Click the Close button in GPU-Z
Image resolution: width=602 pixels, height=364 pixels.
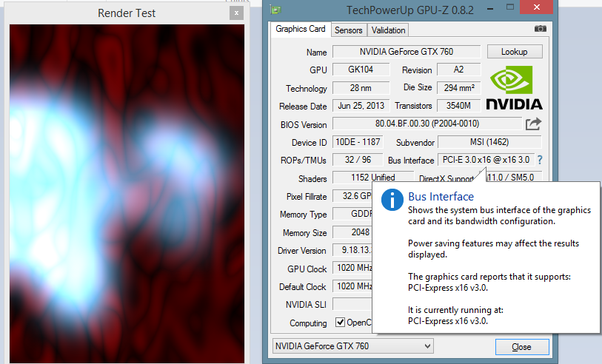click(522, 347)
